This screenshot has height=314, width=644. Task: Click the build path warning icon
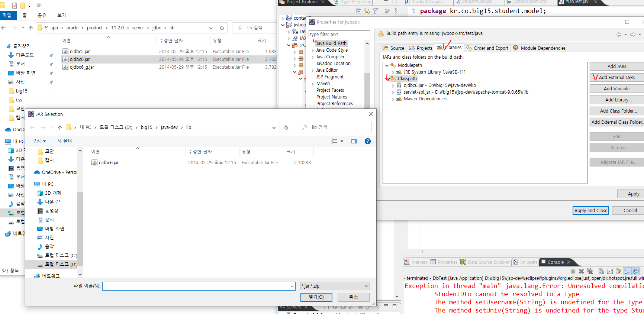tap(381, 33)
